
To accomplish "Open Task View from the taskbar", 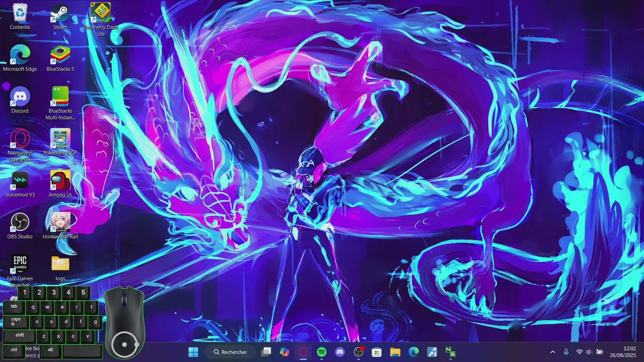I will [x=266, y=352].
